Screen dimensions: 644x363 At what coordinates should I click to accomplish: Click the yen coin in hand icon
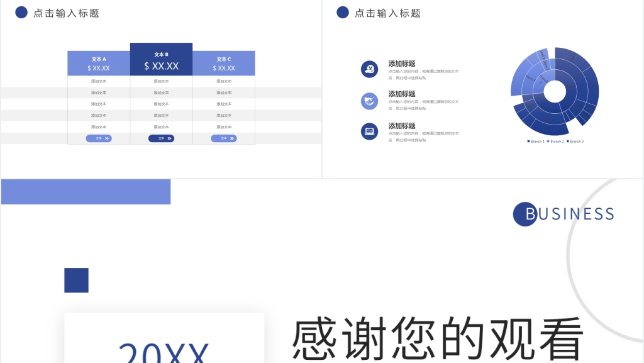tap(369, 69)
